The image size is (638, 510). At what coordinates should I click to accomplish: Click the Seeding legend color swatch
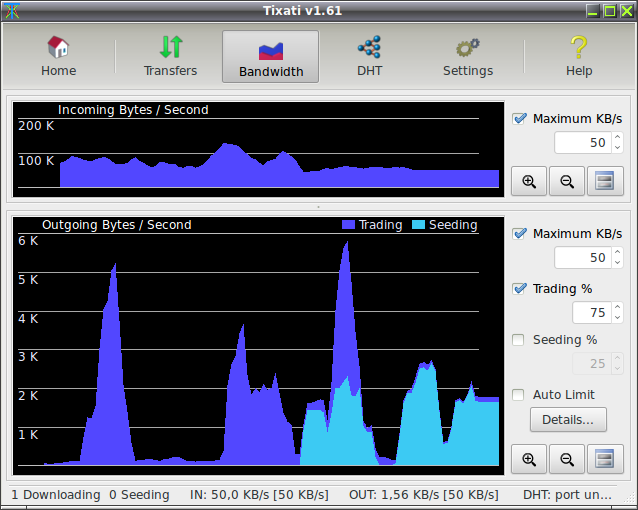coord(418,225)
